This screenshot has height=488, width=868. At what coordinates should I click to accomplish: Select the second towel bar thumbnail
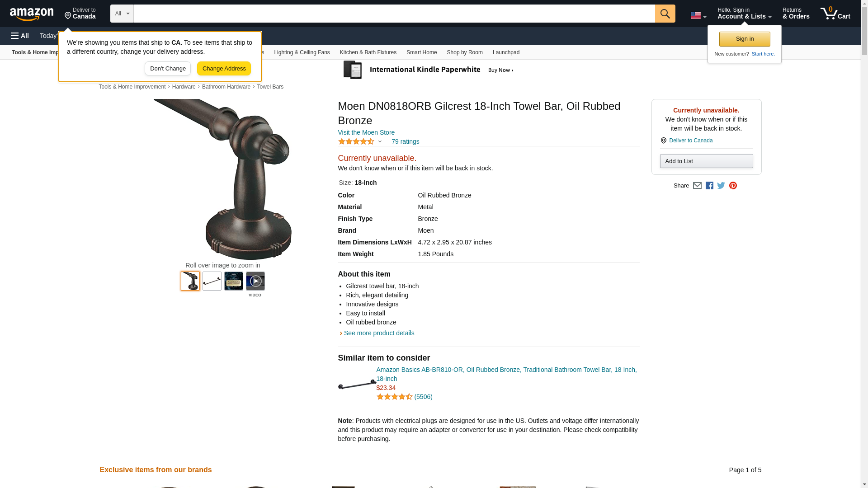[x=212, y=281]
